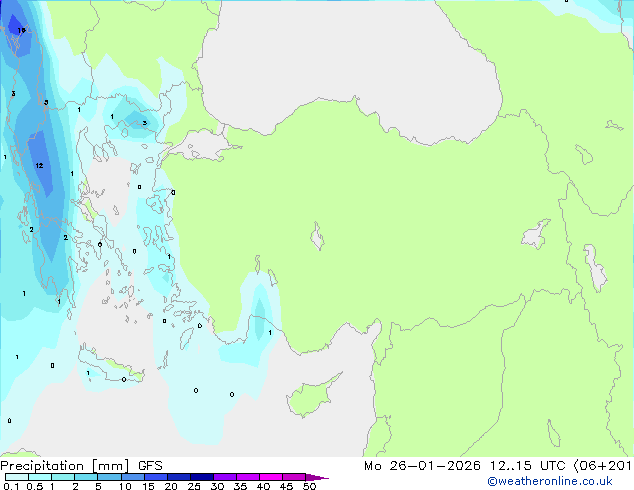Click the '0.5' legend scale label

coord(35,486)
